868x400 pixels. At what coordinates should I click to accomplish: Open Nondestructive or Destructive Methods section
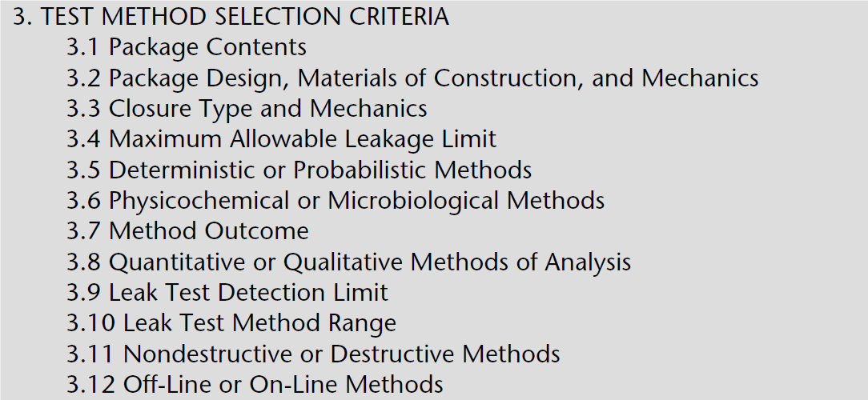click(x=313, y=354)
